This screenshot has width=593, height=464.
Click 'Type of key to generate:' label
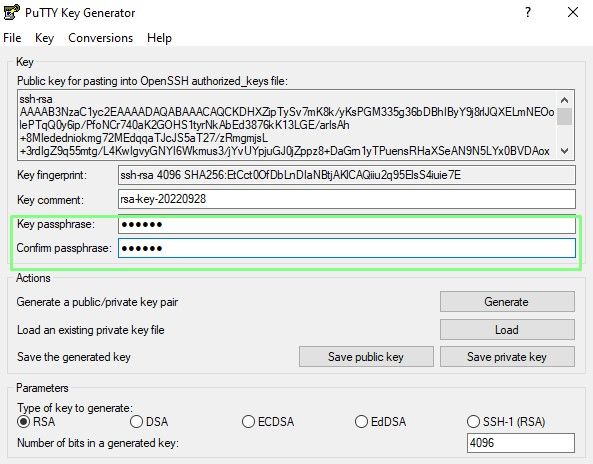(x=75, y=408)
